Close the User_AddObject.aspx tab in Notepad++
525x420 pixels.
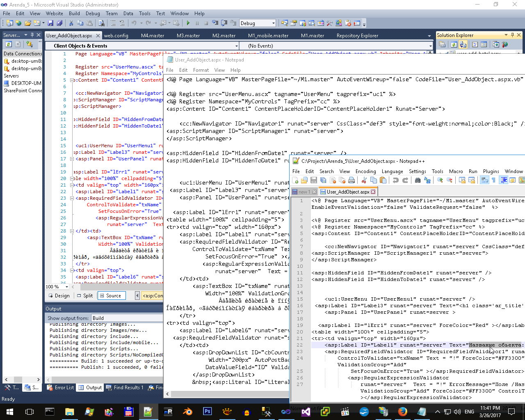[x=373, y=192]
